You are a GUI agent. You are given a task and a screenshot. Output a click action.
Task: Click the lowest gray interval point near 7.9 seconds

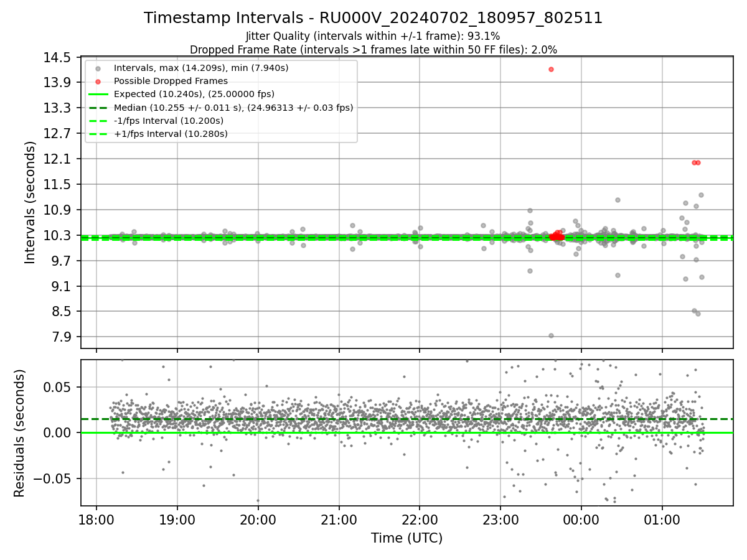pos(551,336)
